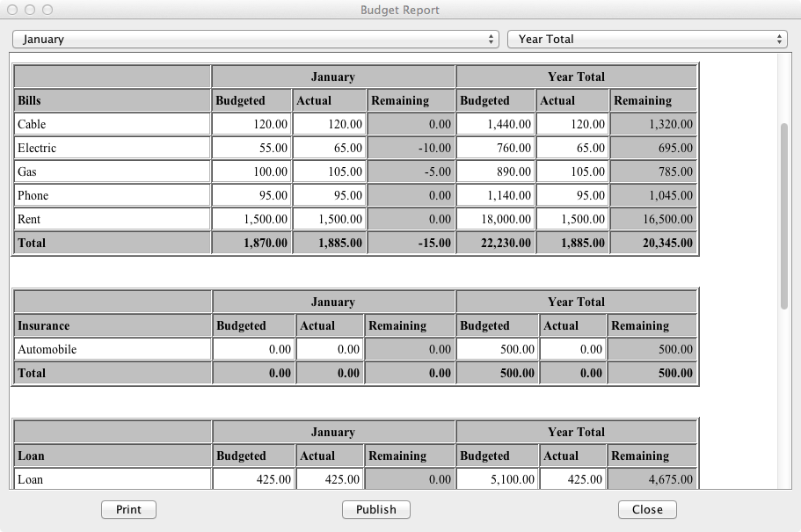
Task: Click Gas's January remaining -5.00
Action: pos(411,171)
